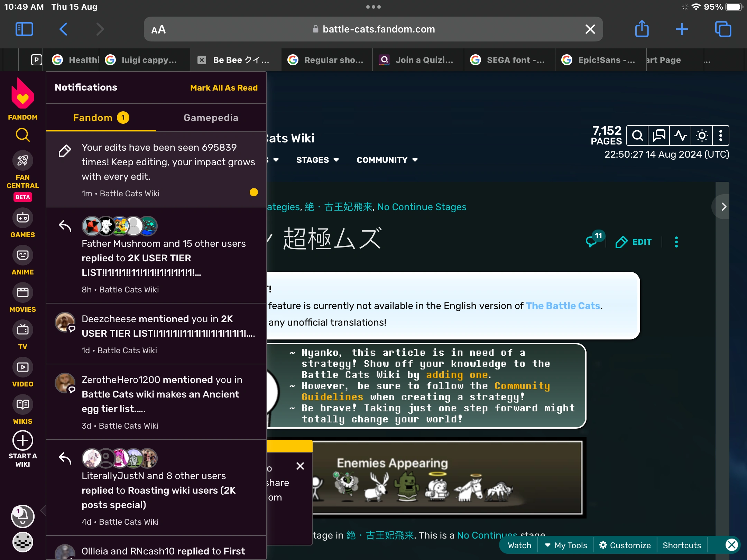The width and height of the screenshot is (747, 560).
Task: Expand the COMMUNITY navigation dropdown
Action: (387, 160)
